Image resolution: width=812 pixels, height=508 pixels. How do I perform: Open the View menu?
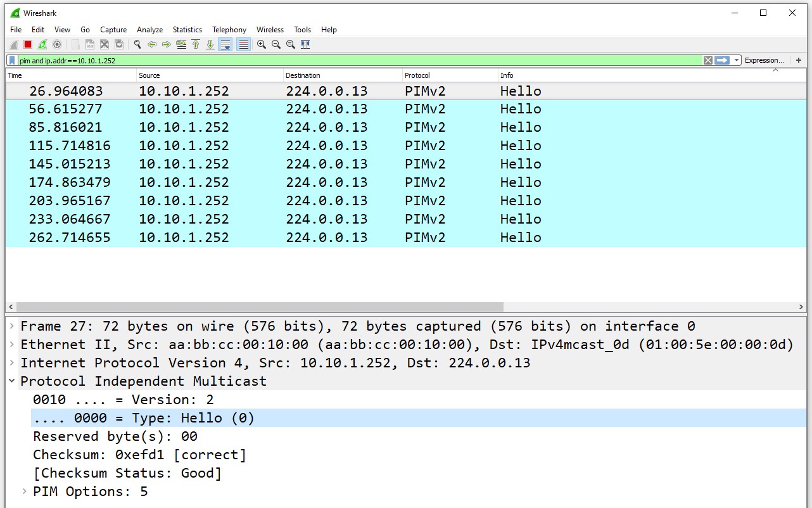click(63, 30)
